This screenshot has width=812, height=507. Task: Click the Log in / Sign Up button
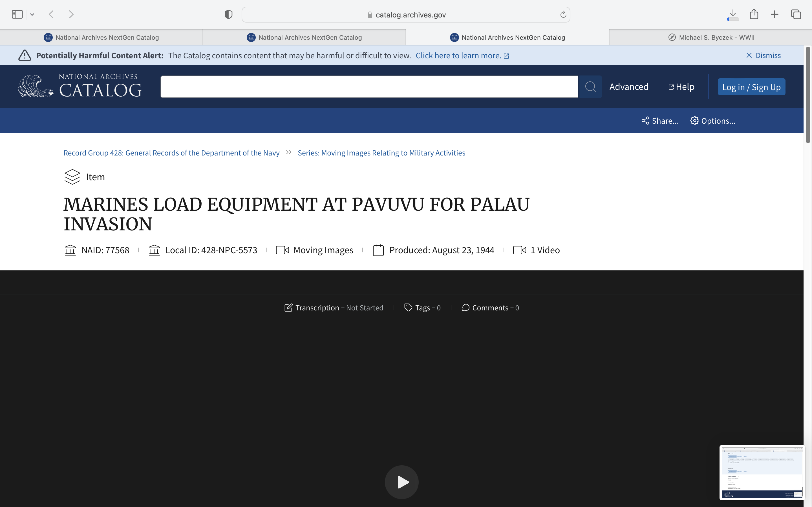click(x=751, y=87)
